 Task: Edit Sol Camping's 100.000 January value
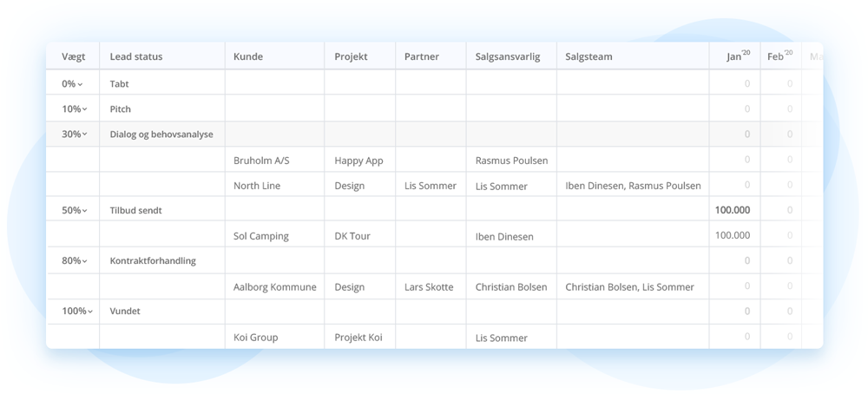733,235
